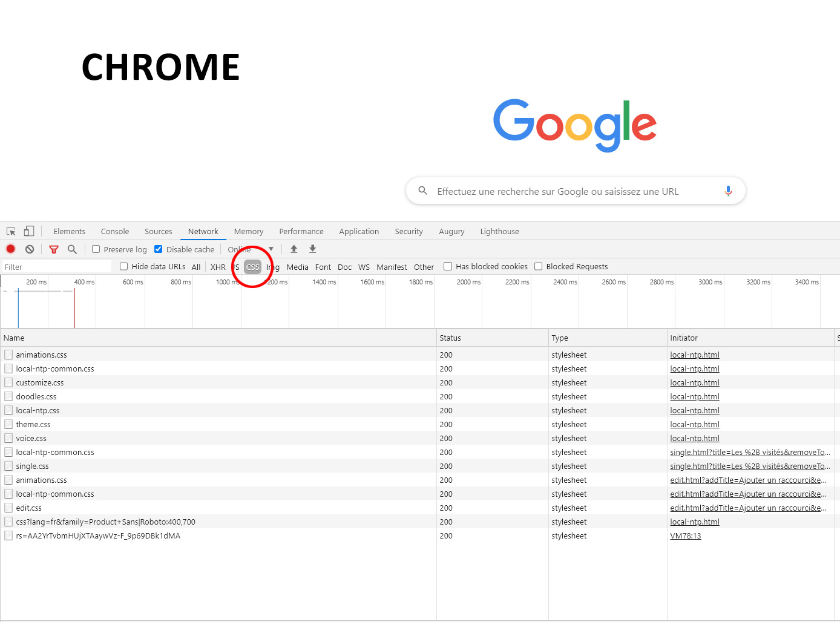This screenshot has height=622, width=840.
Task: Click the clear network log icon
Action: (30, 249)
